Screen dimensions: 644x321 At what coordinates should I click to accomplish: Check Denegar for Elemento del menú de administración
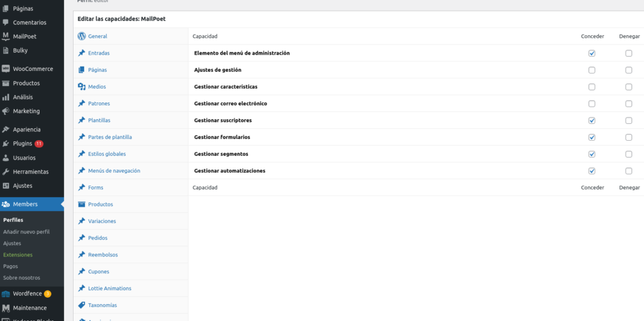[629, 53]
